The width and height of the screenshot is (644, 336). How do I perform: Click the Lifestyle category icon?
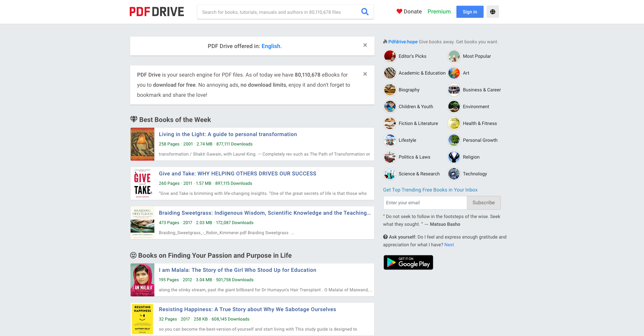tap(390, 140)
